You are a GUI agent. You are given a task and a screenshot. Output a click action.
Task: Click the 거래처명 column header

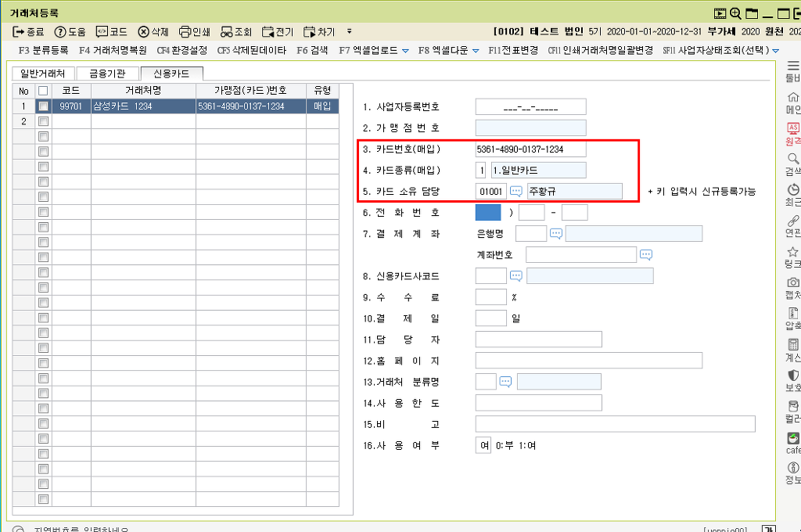(144, 91)
